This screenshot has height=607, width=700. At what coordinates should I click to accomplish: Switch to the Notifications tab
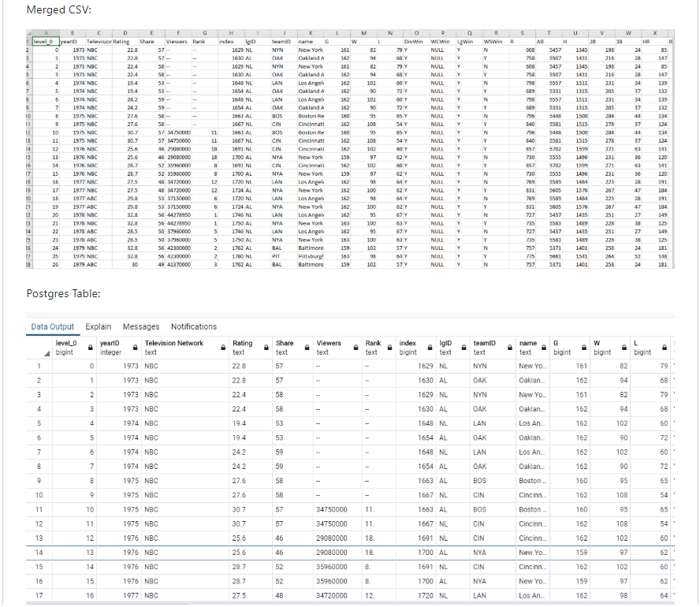(194, 326)
